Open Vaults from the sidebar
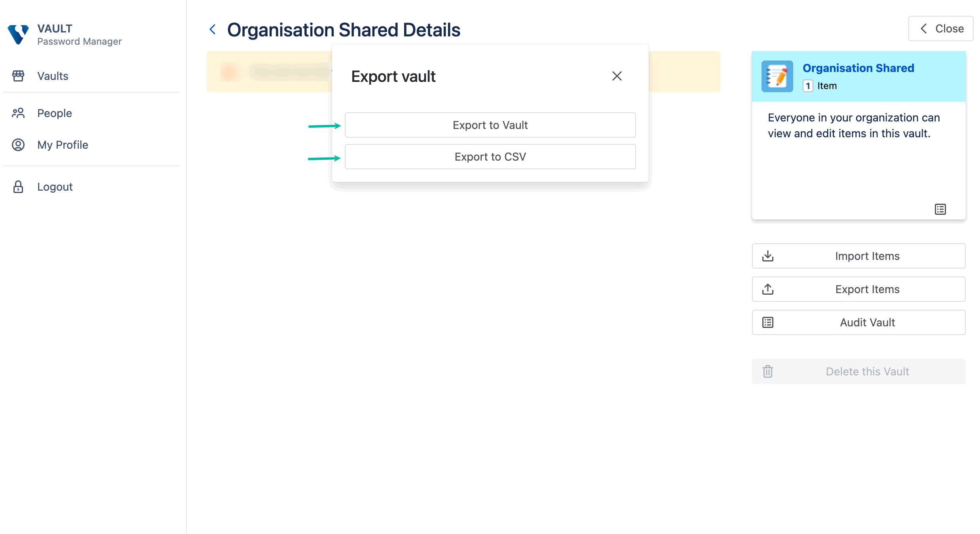Viewport: 980px width, 534px height. (x=53, y=76)
